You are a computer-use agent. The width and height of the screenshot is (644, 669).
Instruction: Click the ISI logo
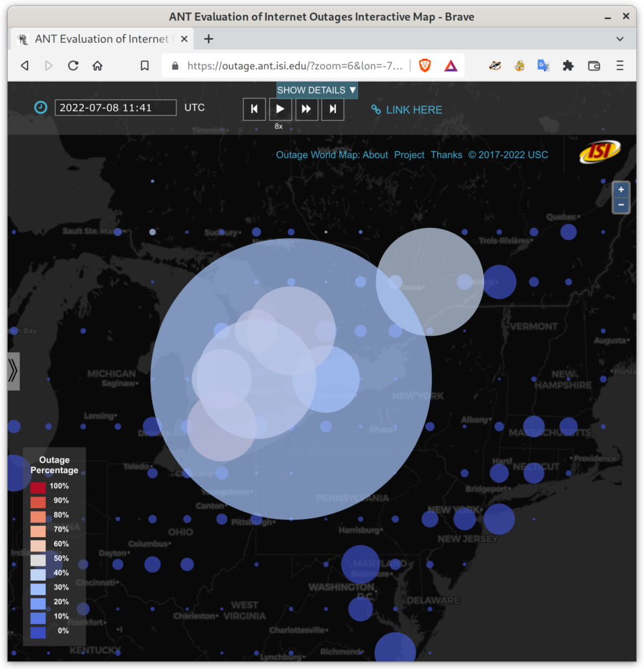(x=600, y=152)
